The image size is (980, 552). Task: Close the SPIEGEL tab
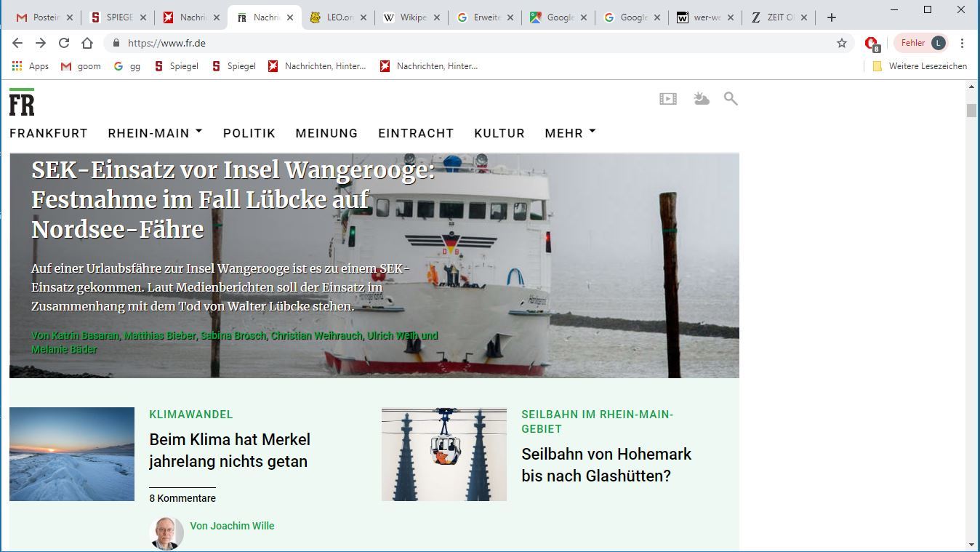point(143,17)
